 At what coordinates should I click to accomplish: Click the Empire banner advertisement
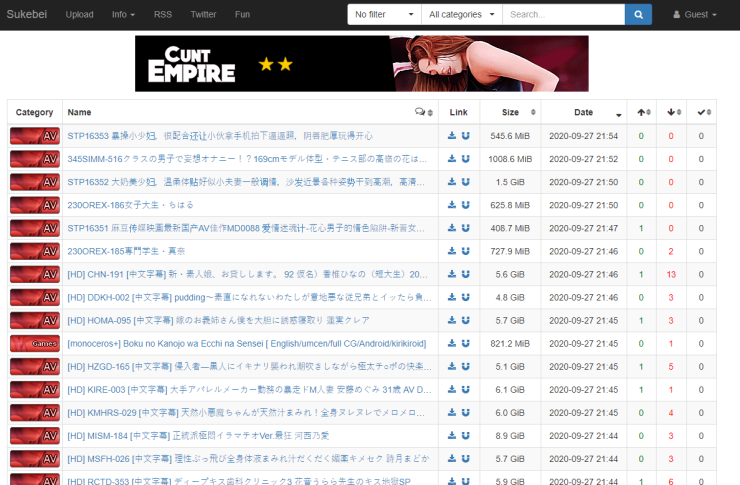point(362,64)
